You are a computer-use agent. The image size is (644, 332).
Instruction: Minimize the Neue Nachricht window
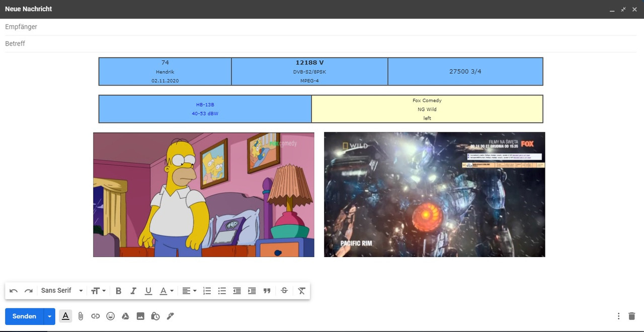pyautogui.click(x=612, y=10)
